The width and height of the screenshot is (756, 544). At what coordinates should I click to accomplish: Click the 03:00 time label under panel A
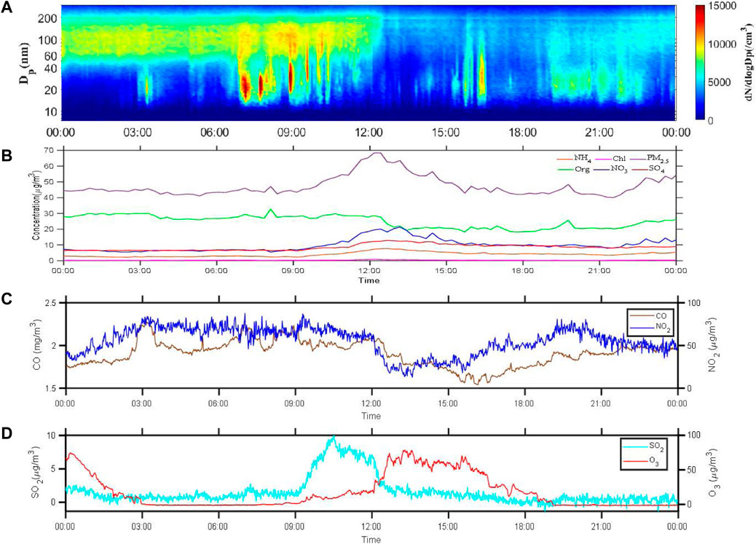pyautogui.click(x=139, y=132)
